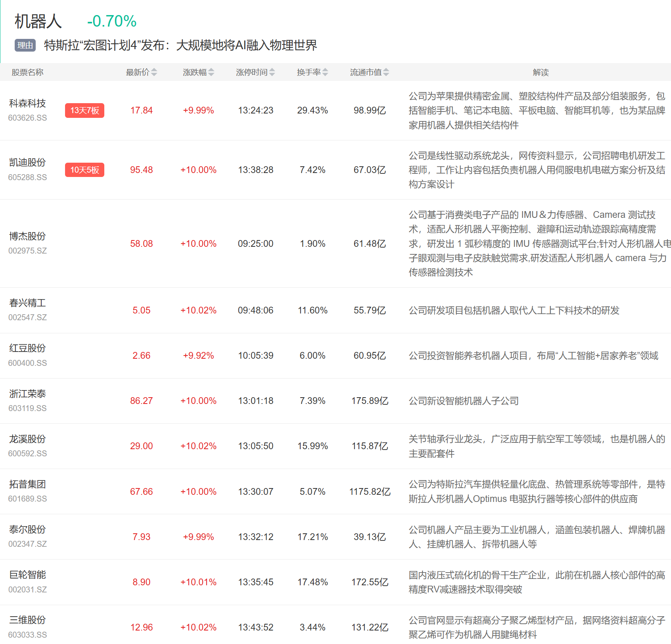The width and height of the screenshot is (671, 644).
Task: Sort by 流通市值 column arrow icon
Action: click(386, 72)
